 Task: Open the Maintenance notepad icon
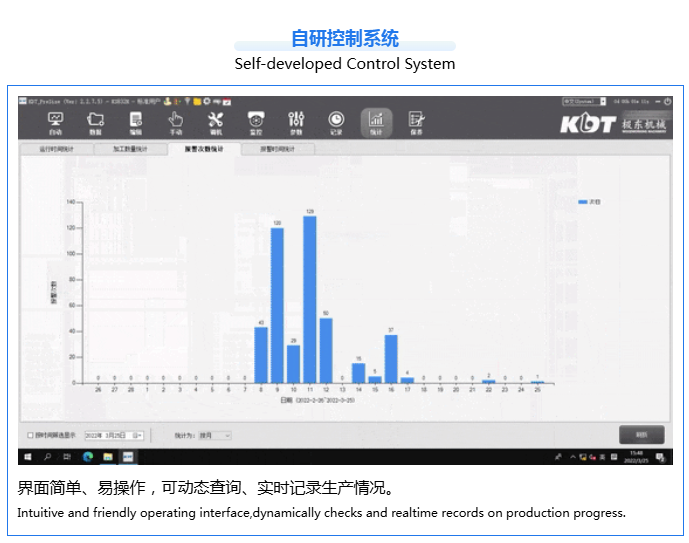click(x=416, y=122)
